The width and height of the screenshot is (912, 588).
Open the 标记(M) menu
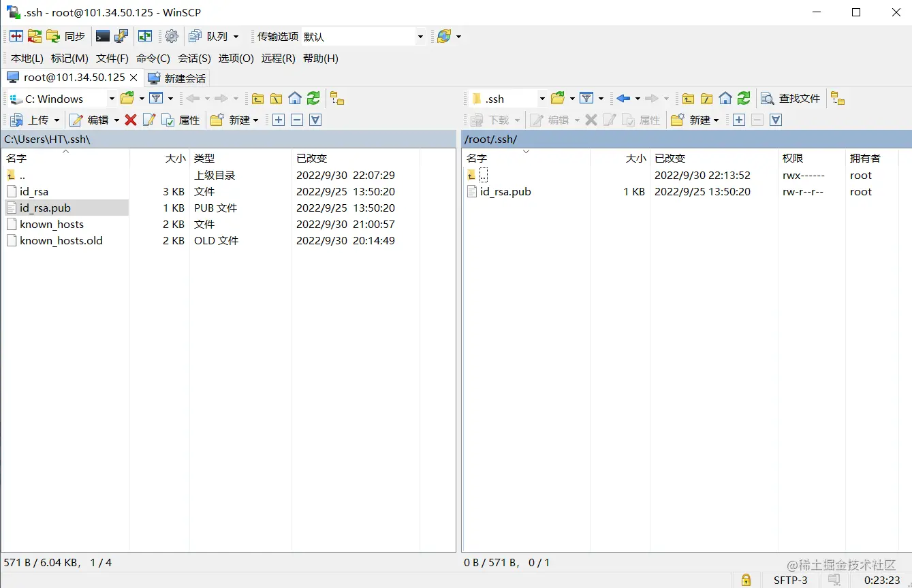pos(69,59)
